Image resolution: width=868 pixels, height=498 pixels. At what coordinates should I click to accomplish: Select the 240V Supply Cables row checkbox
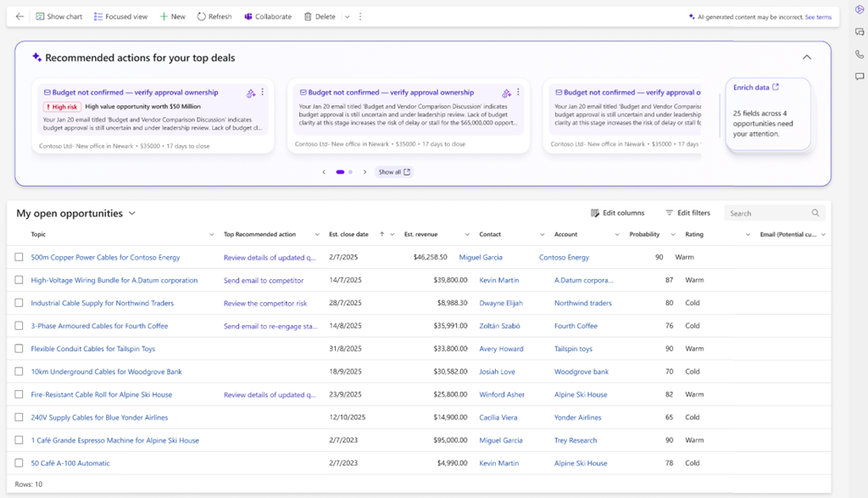[19, 417]
